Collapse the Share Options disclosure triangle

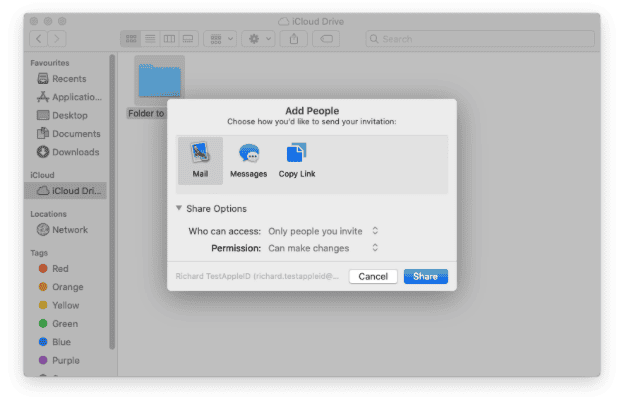179,208
